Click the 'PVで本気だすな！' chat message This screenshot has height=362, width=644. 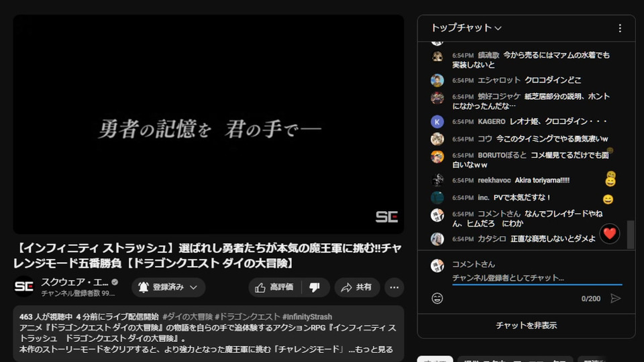522,198
